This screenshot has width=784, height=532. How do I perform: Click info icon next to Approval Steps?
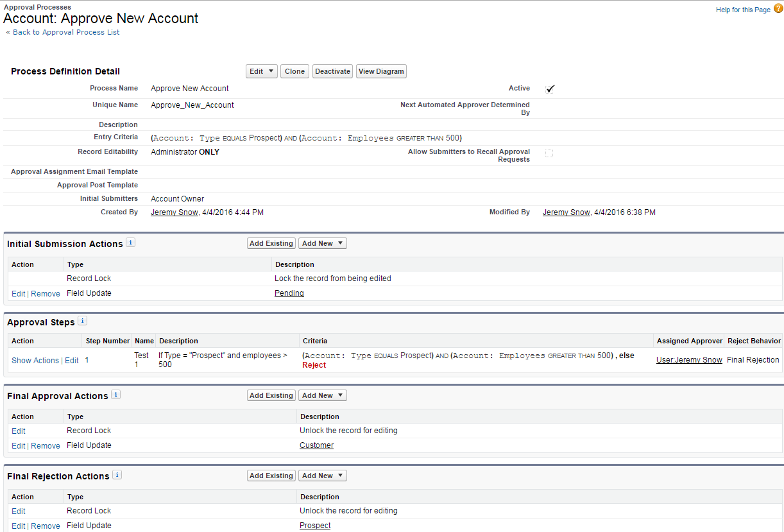point(83,321)
